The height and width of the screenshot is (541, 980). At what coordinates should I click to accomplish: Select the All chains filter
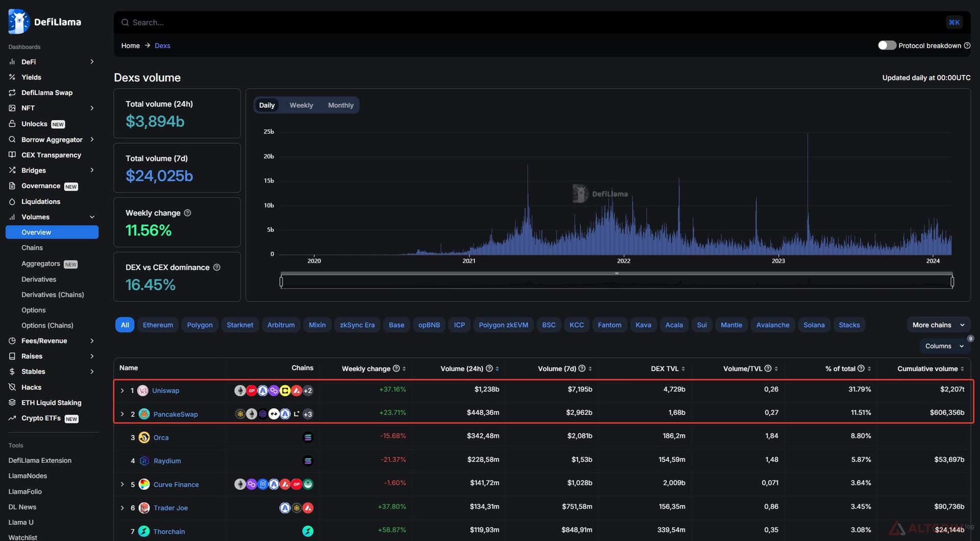pyautogui.click(x=125, y=325)
